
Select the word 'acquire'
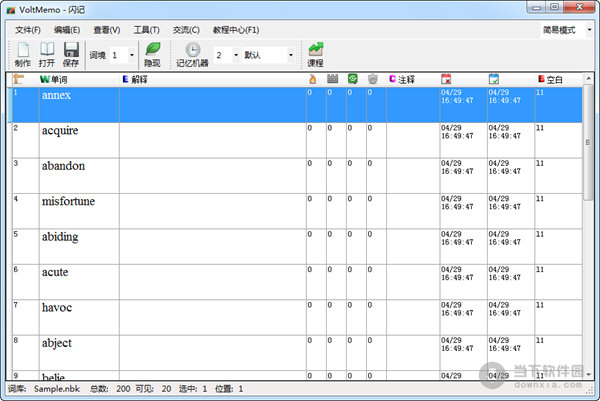click(60, 130)
